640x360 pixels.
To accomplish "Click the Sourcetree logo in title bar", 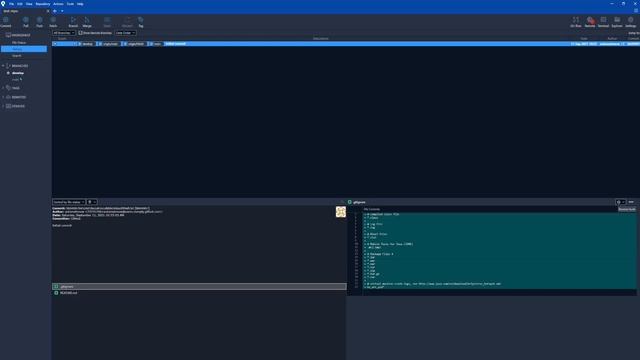I will (3, 4).
